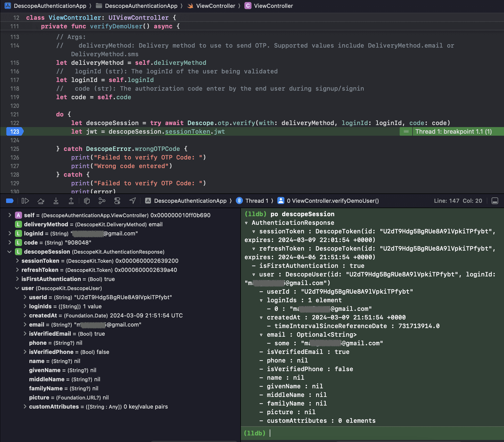Screen dimensions: 504x442
Task: Open the Environment Overrides popover
Action: click(117, 201)
